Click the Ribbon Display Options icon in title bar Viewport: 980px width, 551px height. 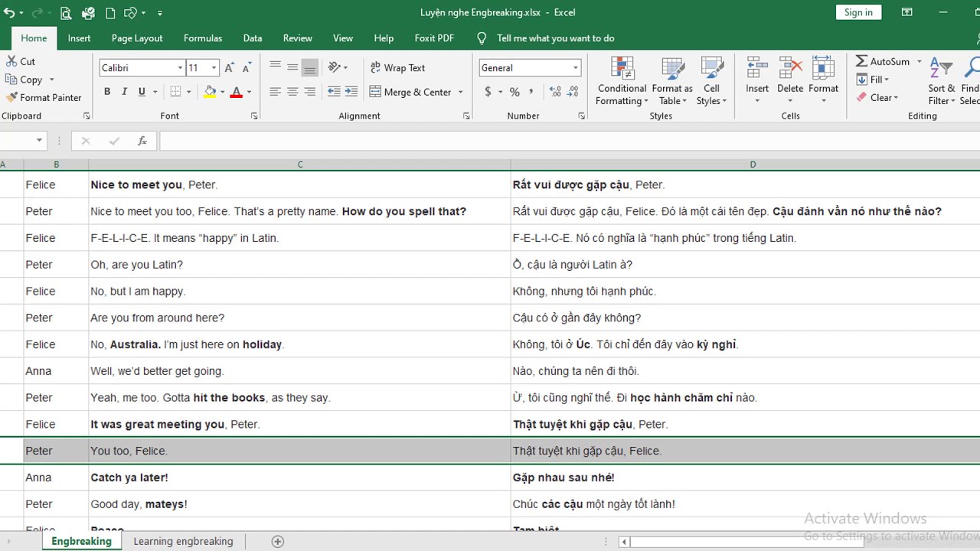tap(906, 12)
